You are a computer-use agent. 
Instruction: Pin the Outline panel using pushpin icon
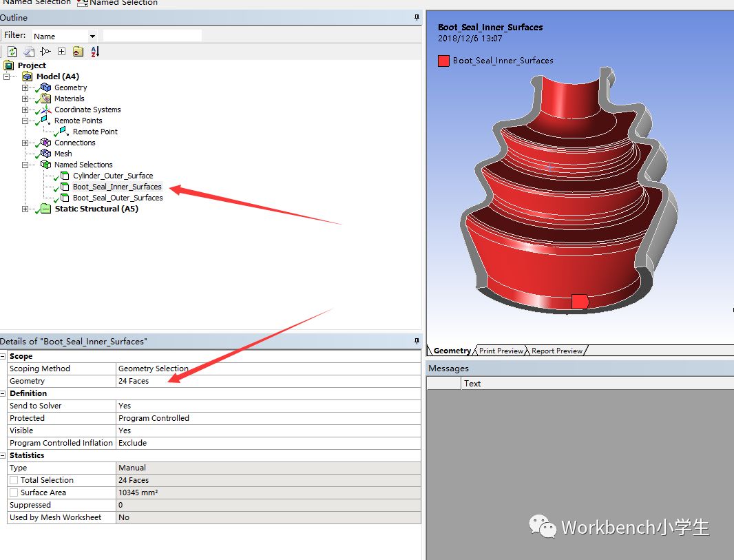click(x=417, y=17)
